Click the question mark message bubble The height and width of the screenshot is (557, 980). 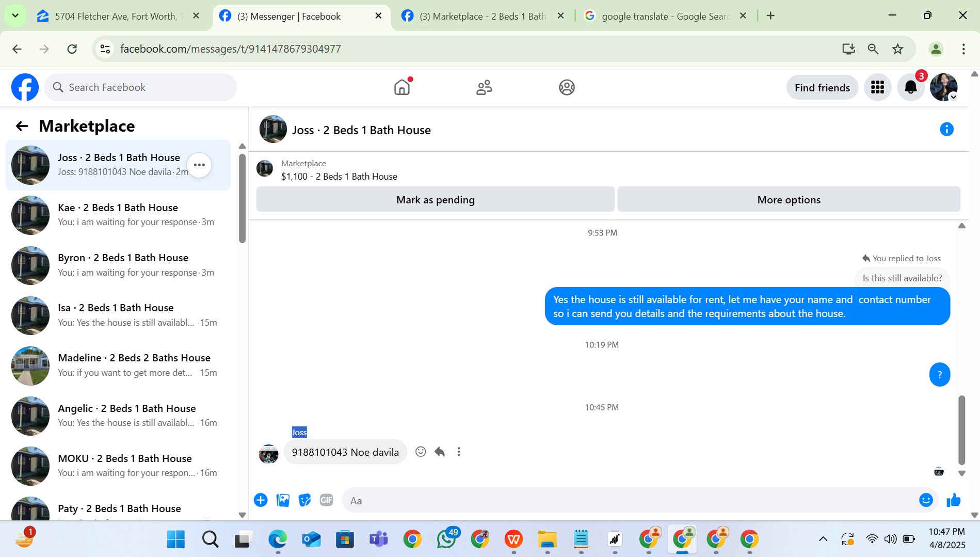939,375
